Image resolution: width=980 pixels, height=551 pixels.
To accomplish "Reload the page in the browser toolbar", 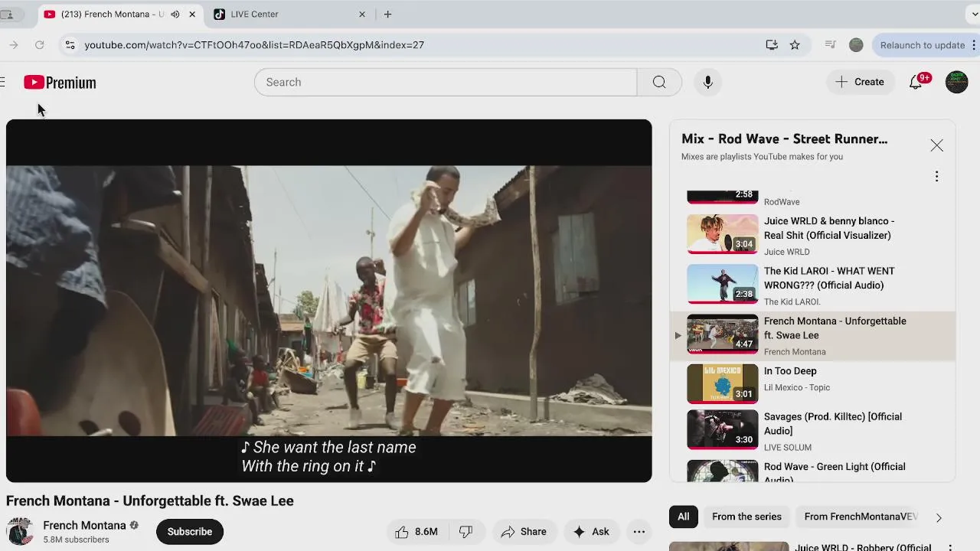I will pos(40,45).
